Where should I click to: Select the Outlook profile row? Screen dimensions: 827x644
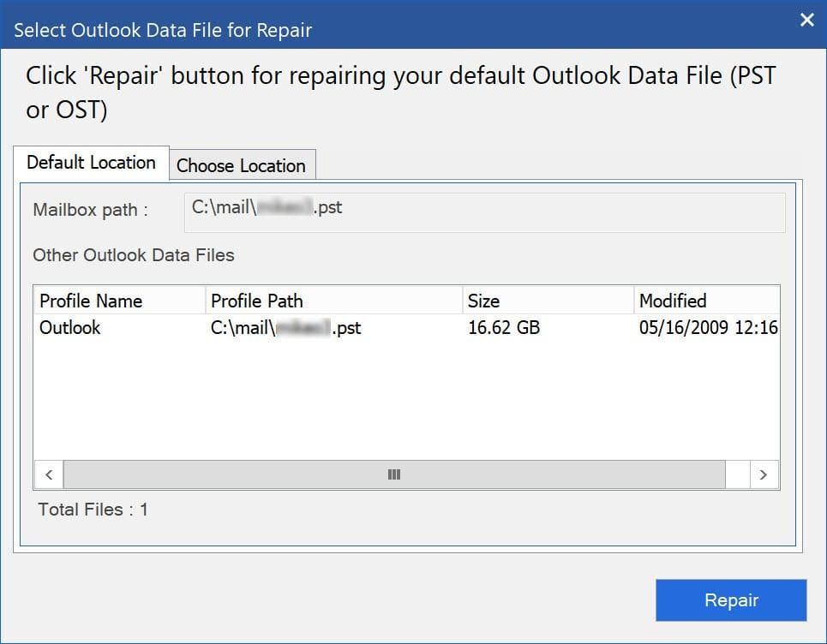tap(406, 328)
